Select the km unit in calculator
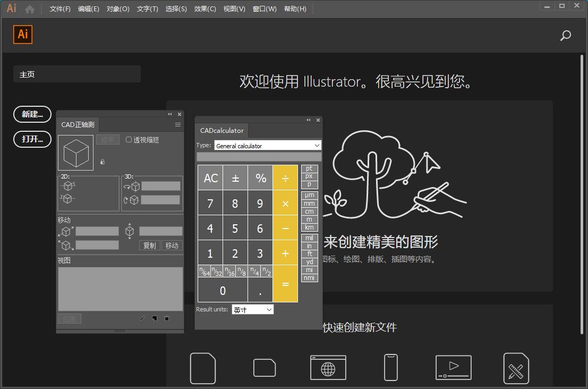Image resolution: width=588 pixels, height=389 pixels. pos(309,227)
